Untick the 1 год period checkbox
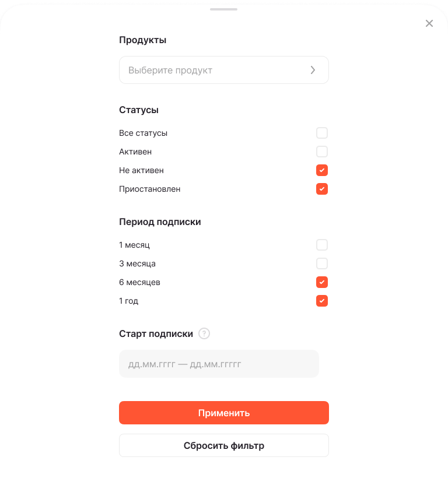Image resolution: width=448 pixels, height=492 pixels. click(322, 301)
